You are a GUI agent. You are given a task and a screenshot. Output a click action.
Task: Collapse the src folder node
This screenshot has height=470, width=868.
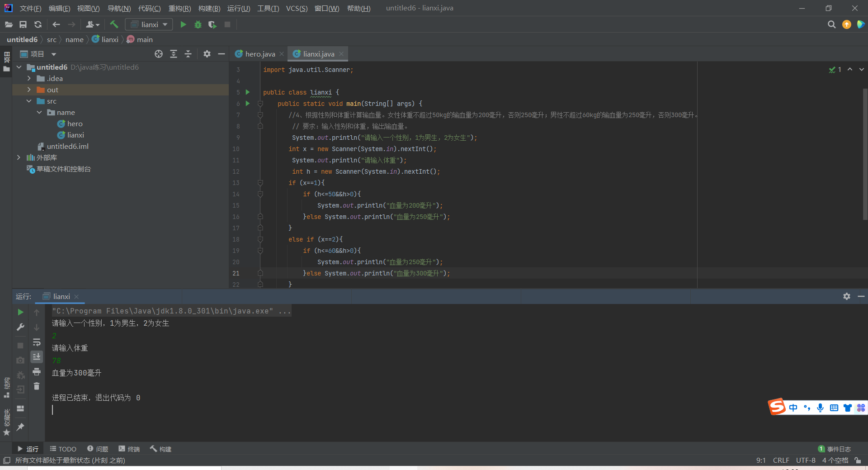pos(29,101)
